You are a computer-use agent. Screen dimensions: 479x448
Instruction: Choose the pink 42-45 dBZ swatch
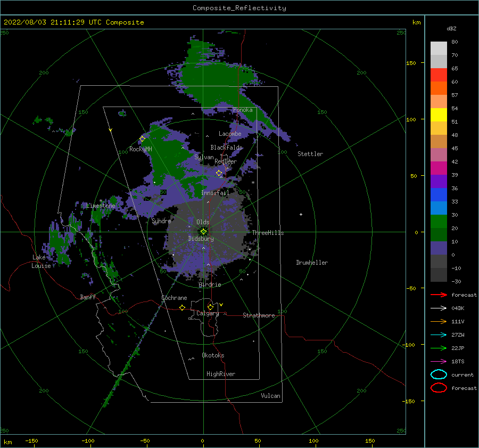pyautogui.click(x=439, y=154)
